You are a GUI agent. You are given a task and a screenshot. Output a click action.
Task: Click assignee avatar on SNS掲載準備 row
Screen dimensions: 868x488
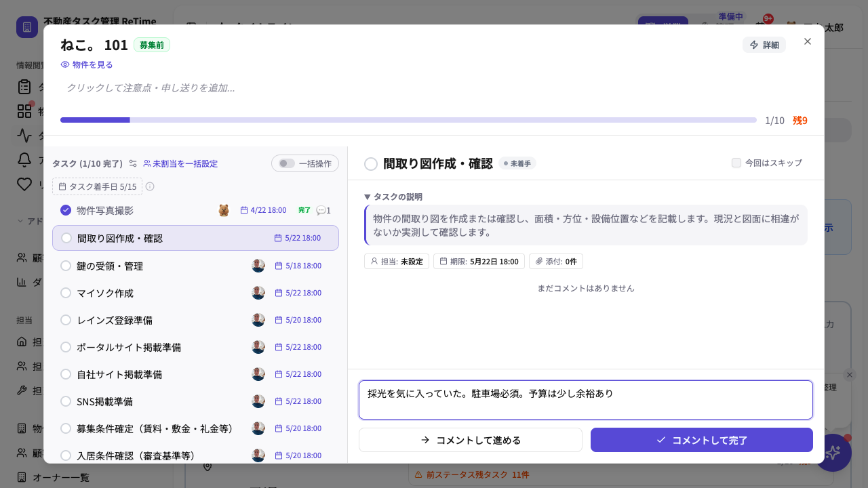point(258,401)
